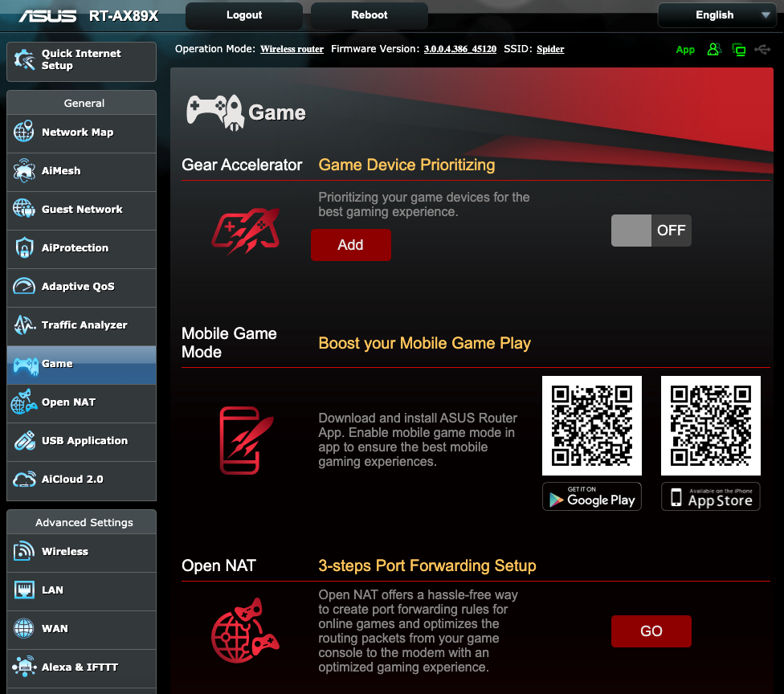
Task: Click the Reboot button
Action: pyautogui.click(x=369, y=15)
